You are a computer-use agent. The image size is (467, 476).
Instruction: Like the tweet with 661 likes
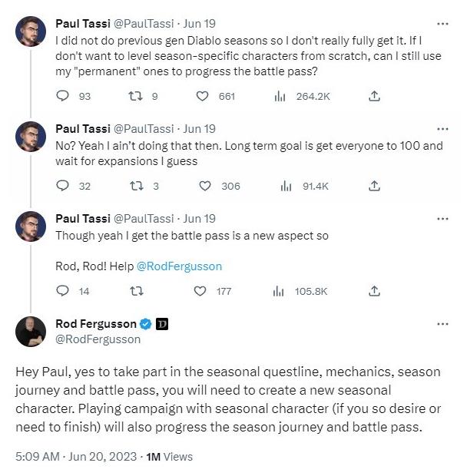tap(203, 96)
